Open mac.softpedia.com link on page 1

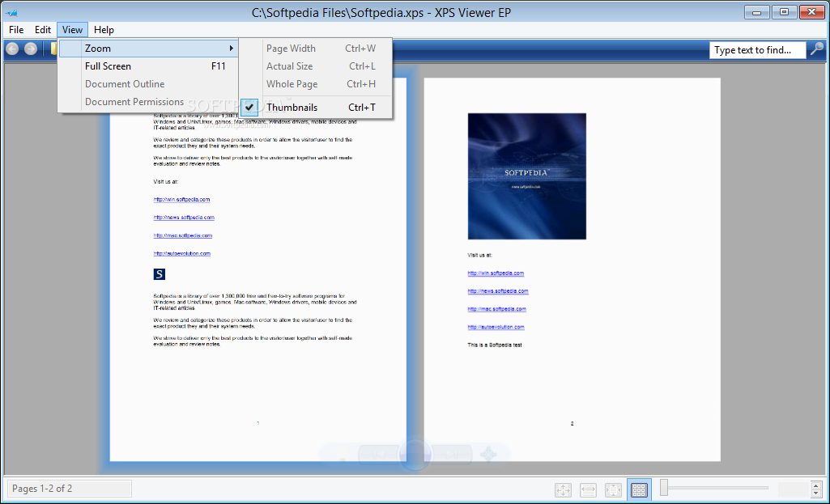183,235
